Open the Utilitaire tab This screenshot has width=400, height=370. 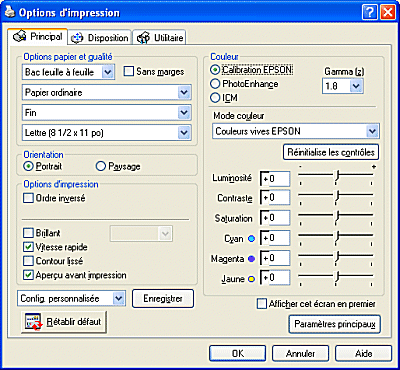[160, 38]
